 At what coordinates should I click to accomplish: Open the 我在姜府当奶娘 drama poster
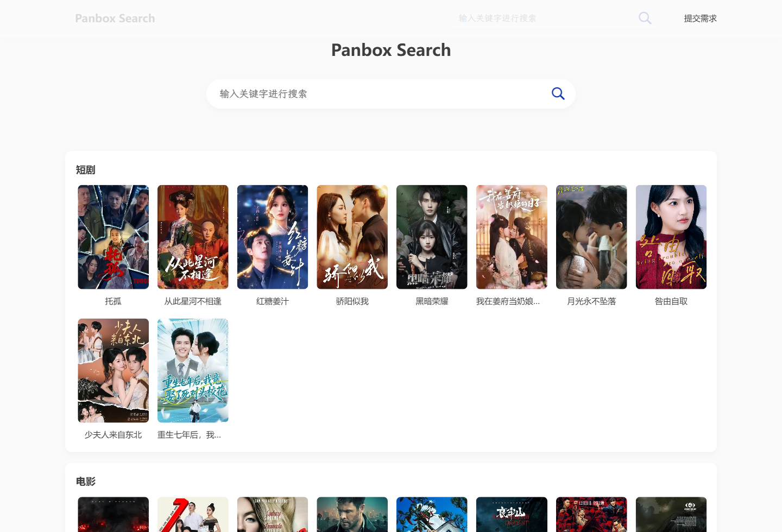[x=512, y=237]
